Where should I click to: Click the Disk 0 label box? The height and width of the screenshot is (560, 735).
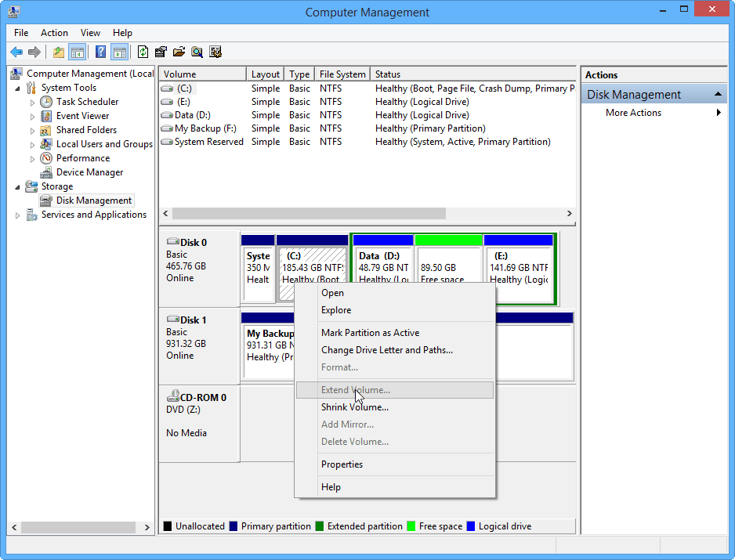199,269
